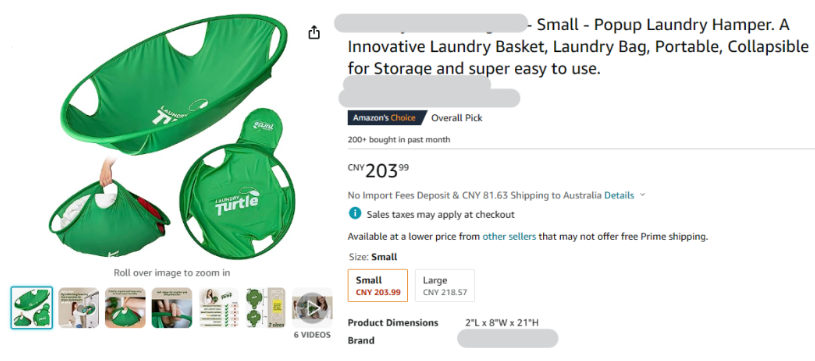Click the CNY 203.99 price
The height and width of the screenshot is (361, 815).
click(x=378, y=170)
